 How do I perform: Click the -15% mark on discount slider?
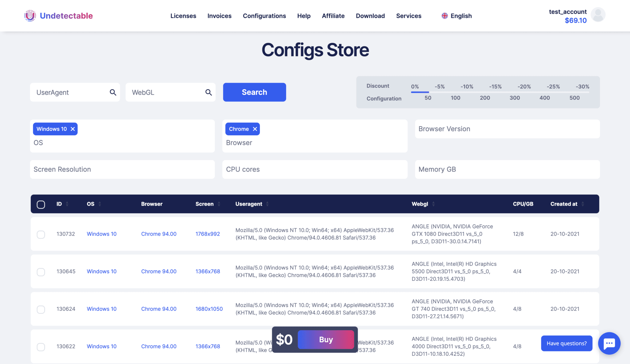tap(495, 87)
